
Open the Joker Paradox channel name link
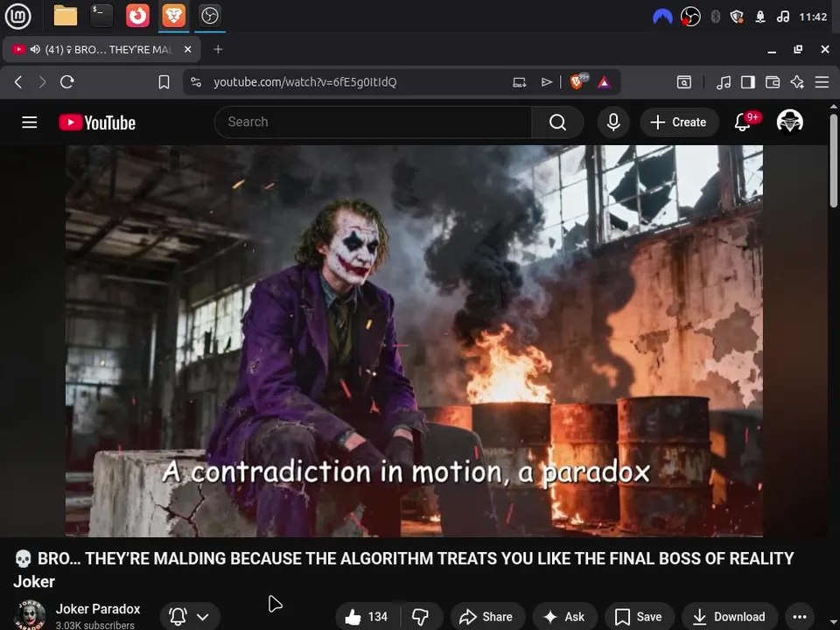click(98, 609)
